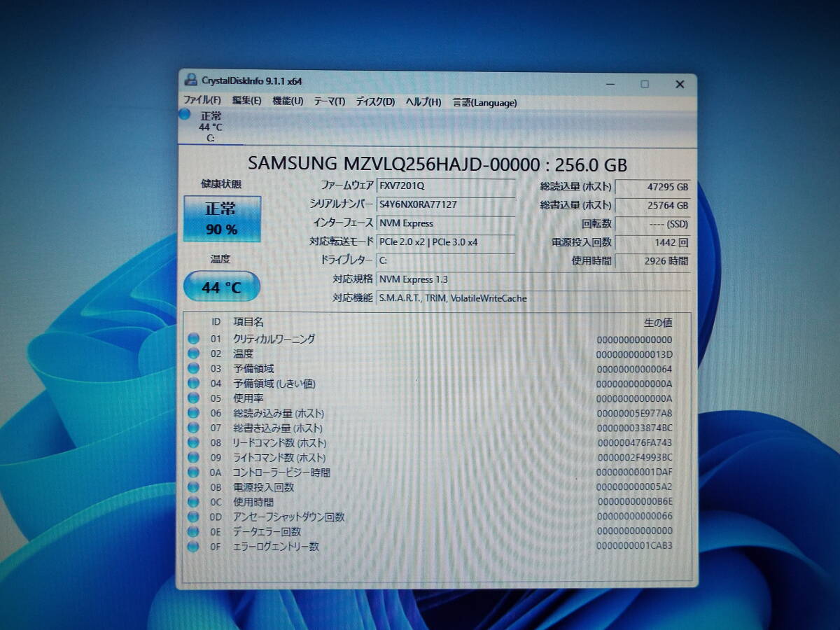Click raw value 000000476FA743
The image size is (840, 630).
634,443
